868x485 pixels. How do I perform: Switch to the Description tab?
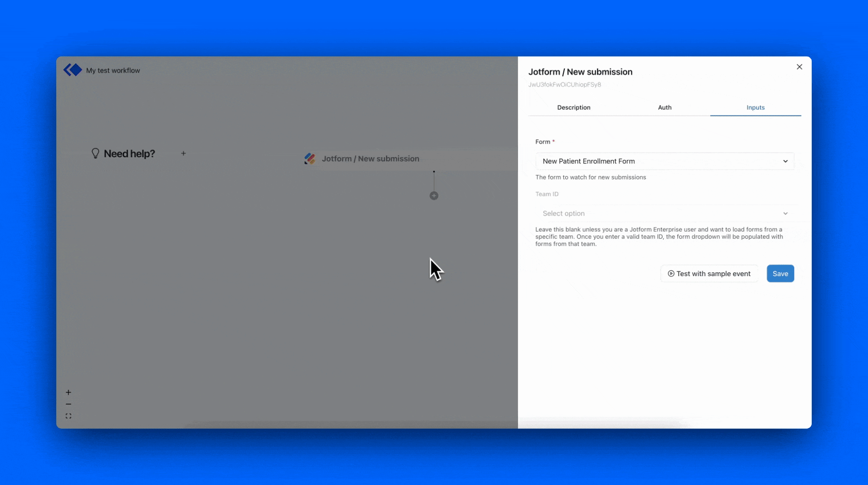click(x=574, y=108)
